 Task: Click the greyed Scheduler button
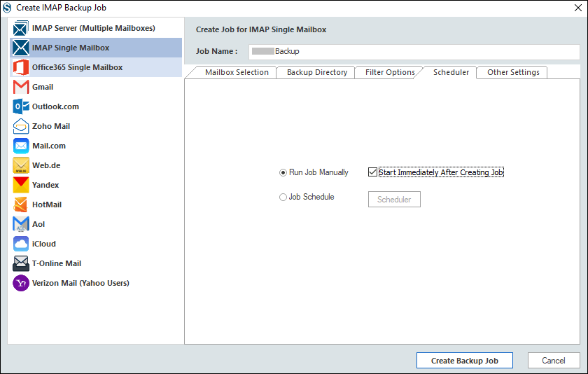tap(394, 199)
